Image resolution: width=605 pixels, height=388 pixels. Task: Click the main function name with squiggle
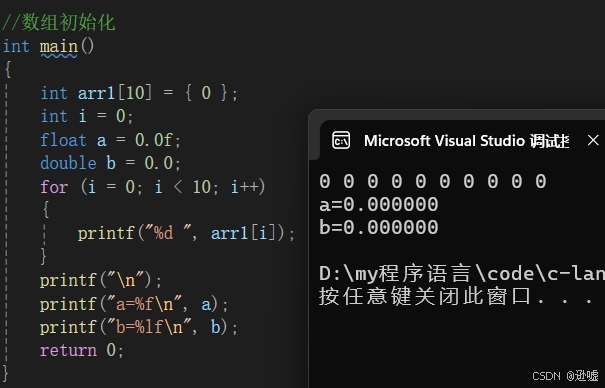pos(59,47)
